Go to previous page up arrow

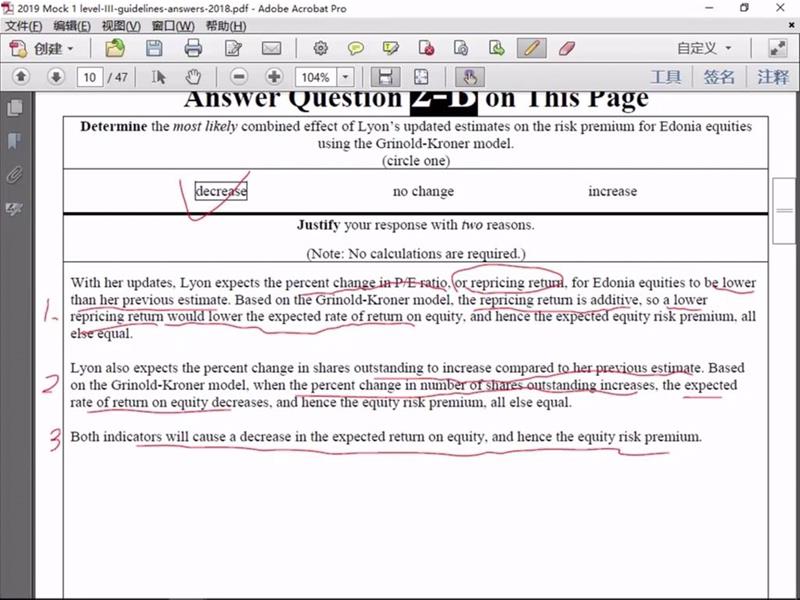point(21,77)
